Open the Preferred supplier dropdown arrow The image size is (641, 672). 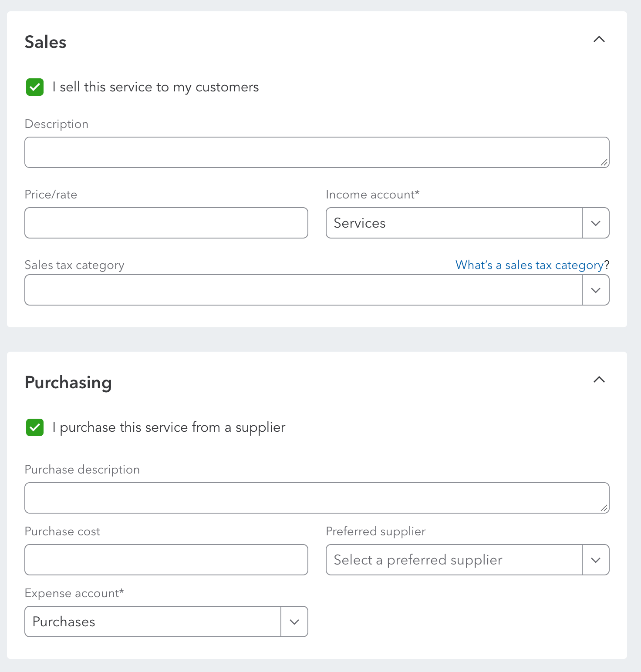click(x=596, y=560)
